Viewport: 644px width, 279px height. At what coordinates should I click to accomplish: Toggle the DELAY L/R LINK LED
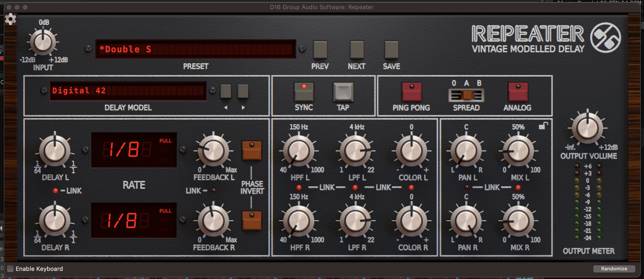[x=55, y=191]
